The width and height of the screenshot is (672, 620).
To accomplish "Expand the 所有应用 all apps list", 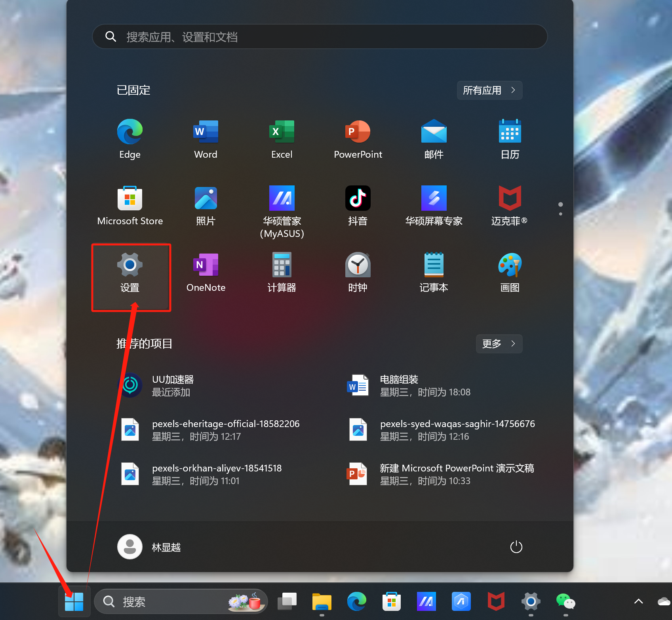I will tap(489, 90).
